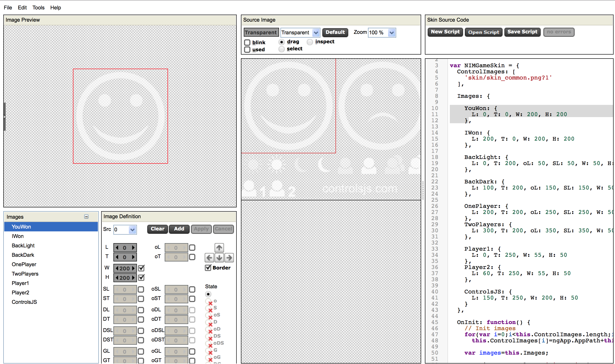Viewport: 615px width, 364px height.
Task: Click the Save Script button
Action: tap(522, 32)
